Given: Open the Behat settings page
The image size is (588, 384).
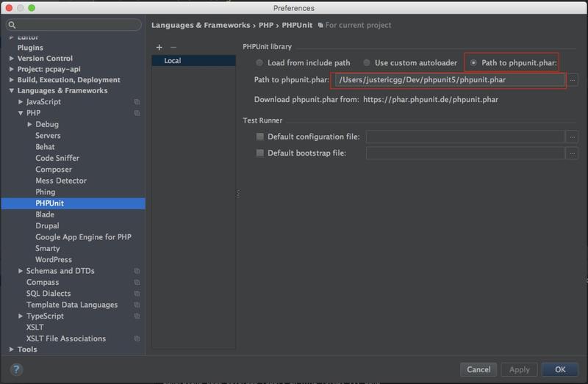Looking at the screenshot, I should click(45, 147).
